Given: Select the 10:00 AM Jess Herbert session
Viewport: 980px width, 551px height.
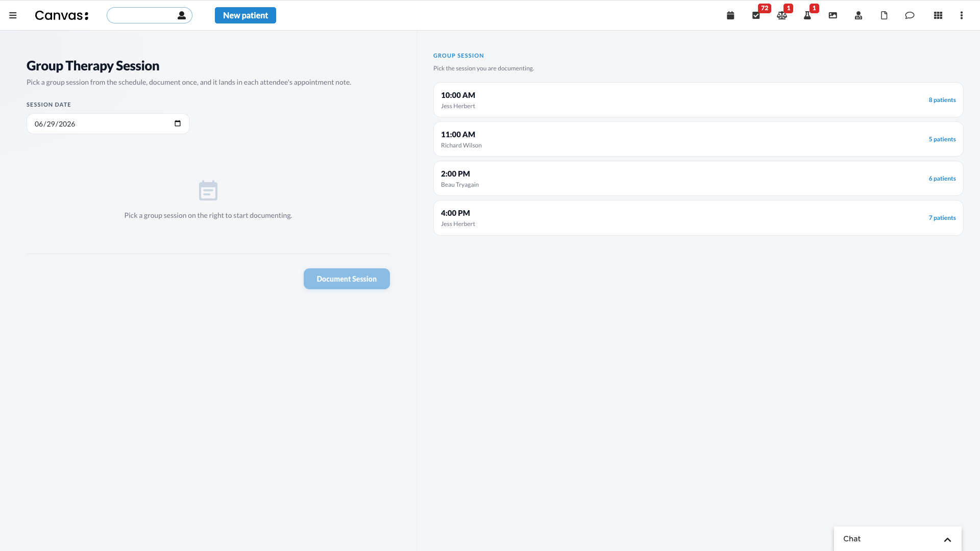Looking at the screenshot, I should tap(698, 100).
